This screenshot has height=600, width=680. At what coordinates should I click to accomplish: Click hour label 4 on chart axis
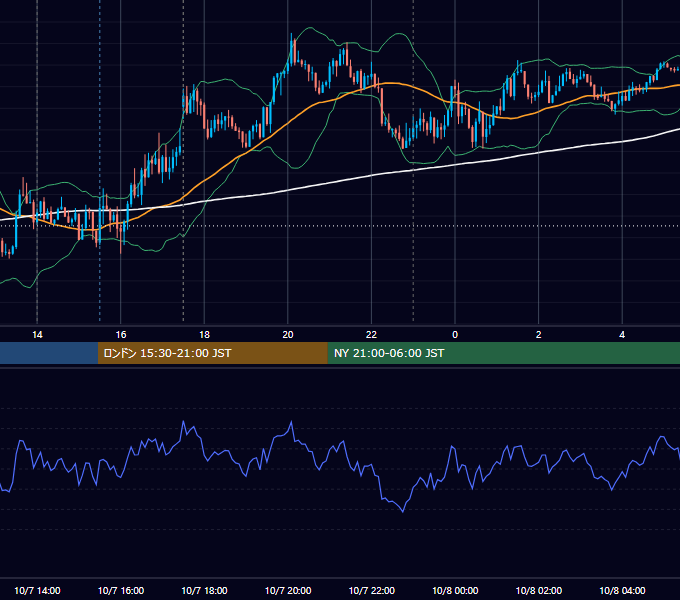click(x=622, y=335)
